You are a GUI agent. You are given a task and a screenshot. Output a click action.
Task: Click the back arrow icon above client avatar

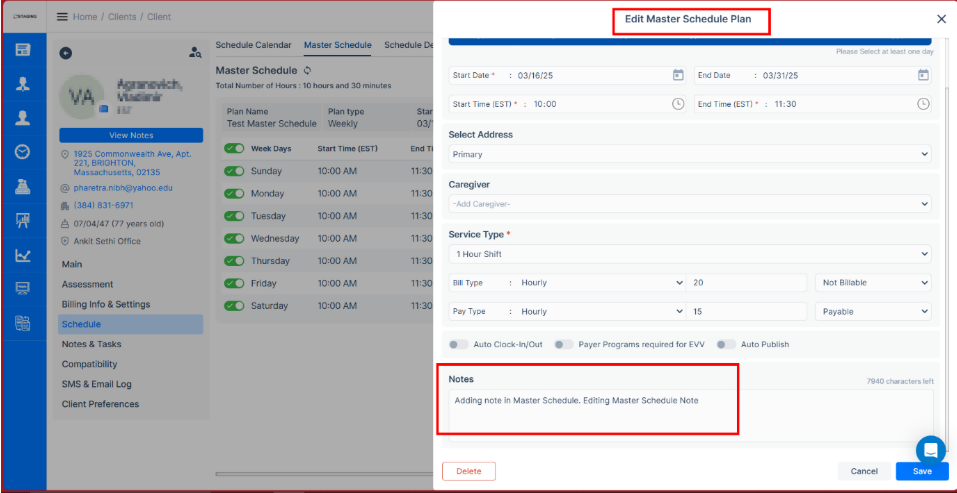click(66, 53)
